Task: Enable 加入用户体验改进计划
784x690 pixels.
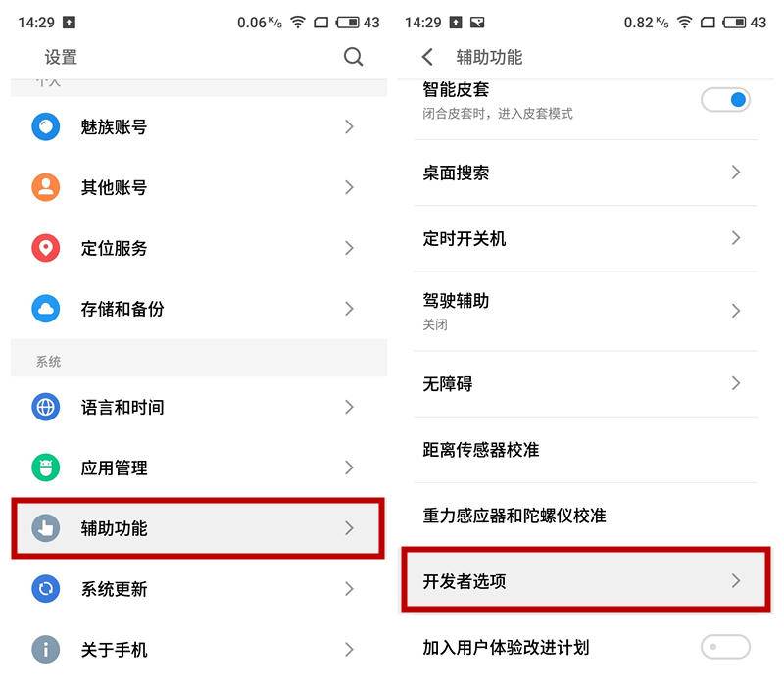Action: [725, 648]
